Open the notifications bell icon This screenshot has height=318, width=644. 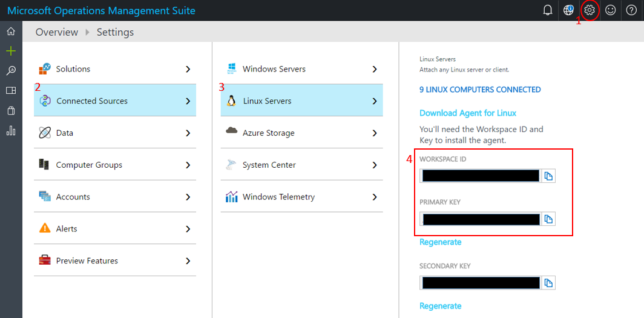548,11
